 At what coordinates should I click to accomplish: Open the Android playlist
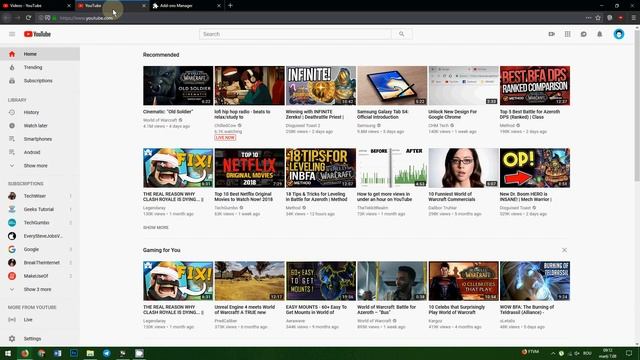click(x=40, y=152)
